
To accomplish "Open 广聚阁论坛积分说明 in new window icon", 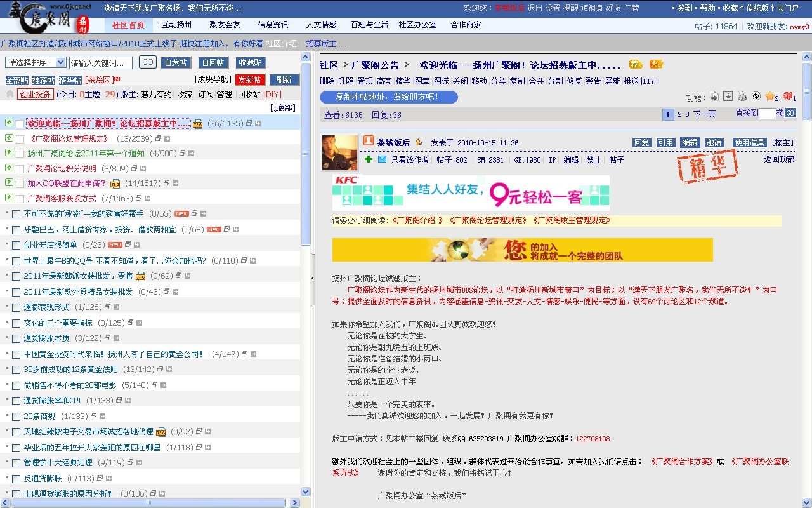I will (x=134, y=169).
